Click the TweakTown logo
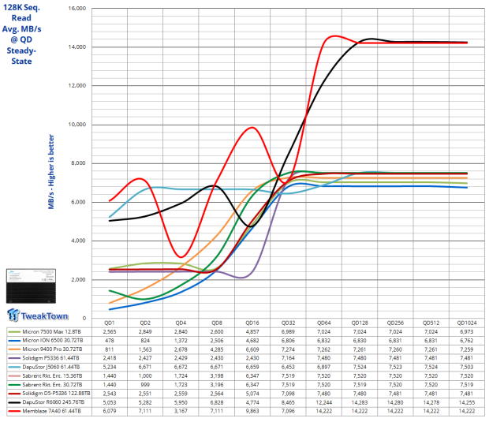489x448 pixels. point(38,315)
